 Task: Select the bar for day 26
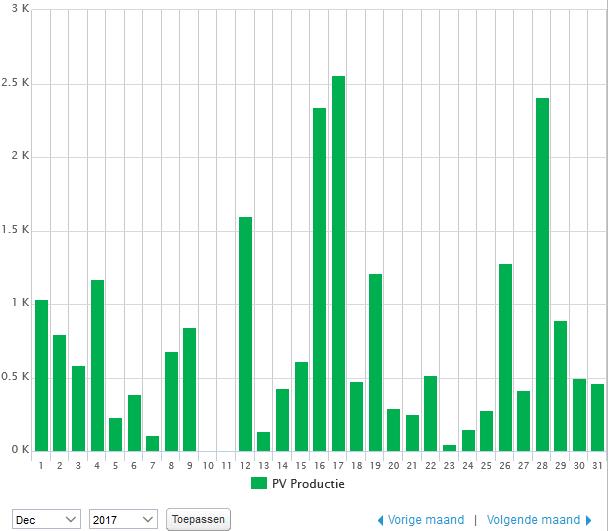point(505,357)
